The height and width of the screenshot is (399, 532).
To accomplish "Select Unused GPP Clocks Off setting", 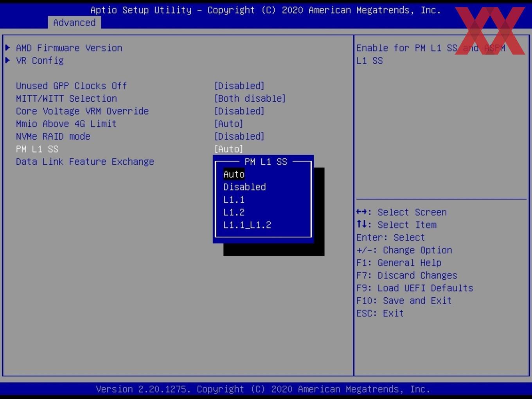I will [72, 86].
